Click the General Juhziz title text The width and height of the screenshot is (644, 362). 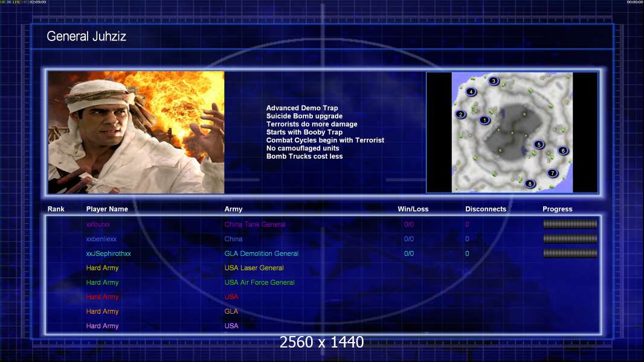86,36
